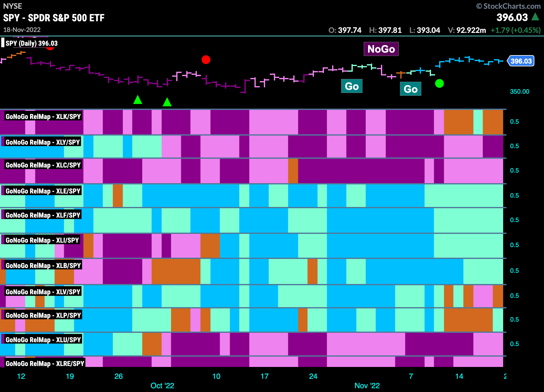The image size is (544, 392).
Task: Select the GoNoGo RelMap - XLE/SPY label
Action: 43,191
